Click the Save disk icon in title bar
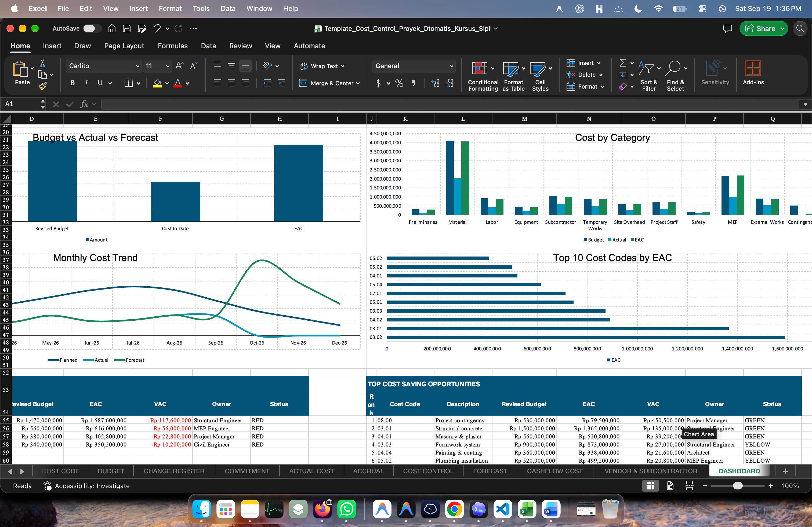The height and width of the screenshot is (527, 812). click(x=126, y=29)
